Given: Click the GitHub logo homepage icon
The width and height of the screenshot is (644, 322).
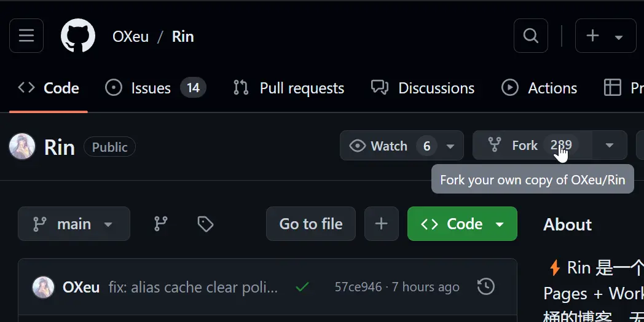Looking at the screenshot, I should click(x=78, y=36).
